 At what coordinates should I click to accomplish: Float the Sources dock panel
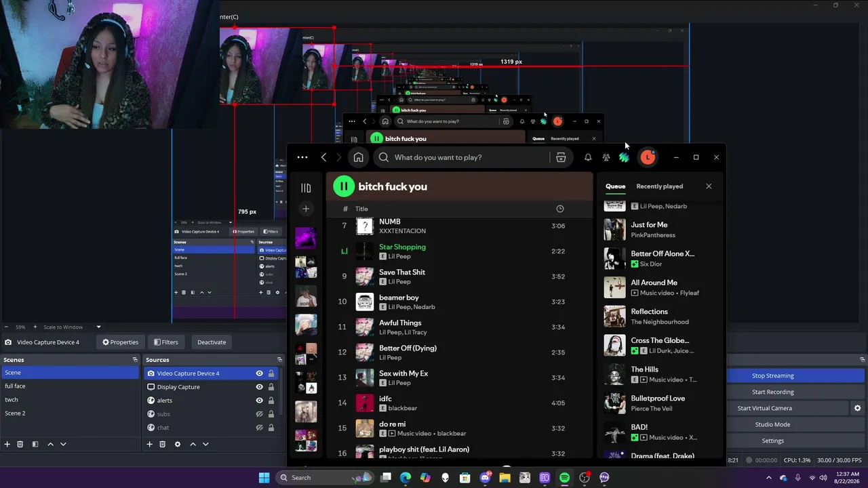(x=279, y=360)
